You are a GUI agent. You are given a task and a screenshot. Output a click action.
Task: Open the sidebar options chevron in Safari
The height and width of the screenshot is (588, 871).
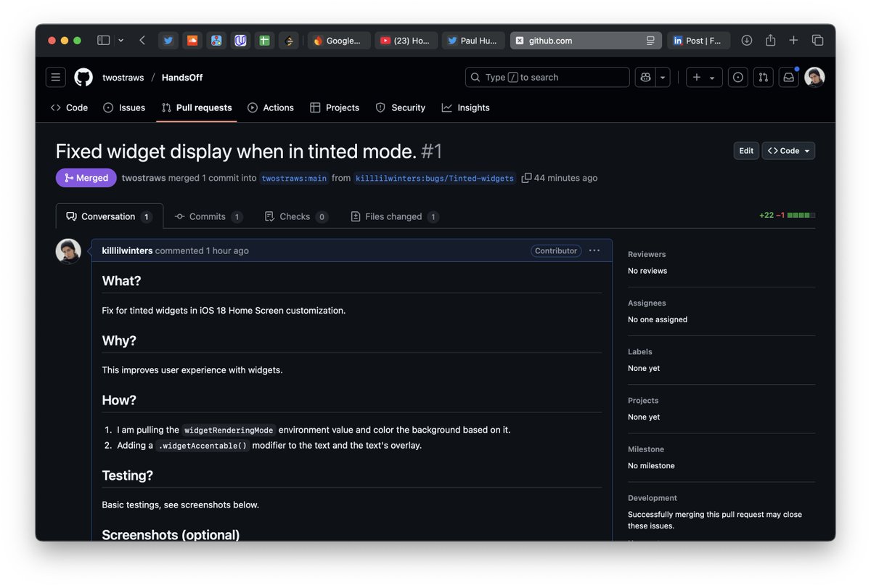click(120, 41)
